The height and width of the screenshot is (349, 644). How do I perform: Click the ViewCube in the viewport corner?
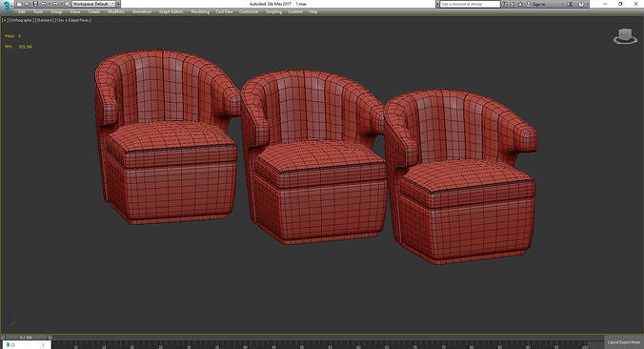coord(625,36)
